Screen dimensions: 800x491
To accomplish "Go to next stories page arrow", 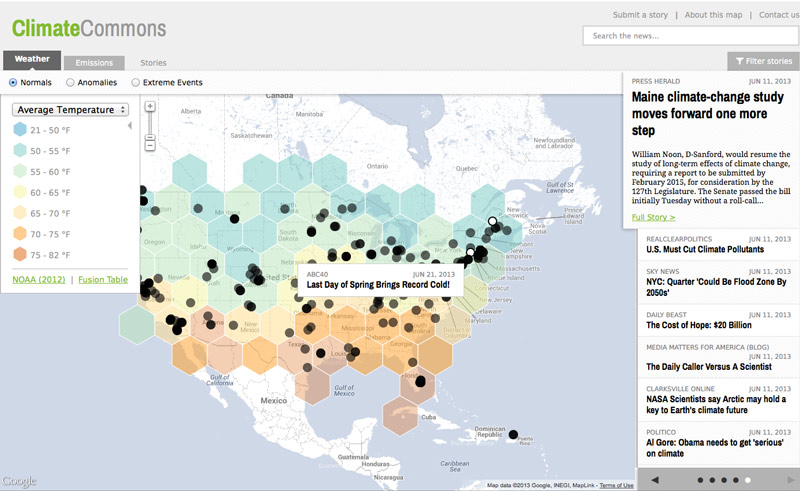I will [x=791, y=480].
